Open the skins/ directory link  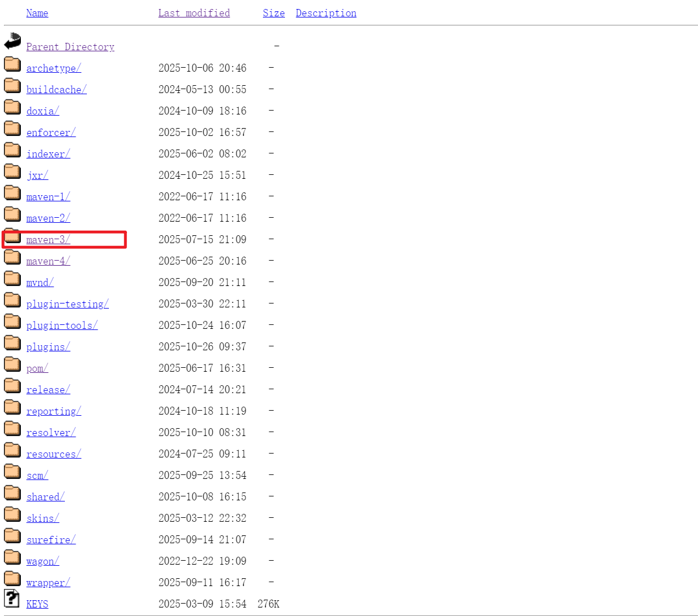[43, 518]
